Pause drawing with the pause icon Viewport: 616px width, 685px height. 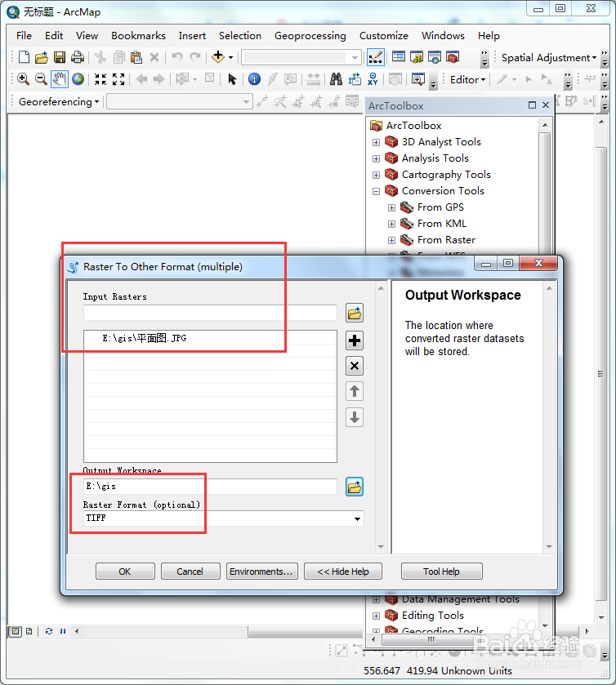point(63,631)
